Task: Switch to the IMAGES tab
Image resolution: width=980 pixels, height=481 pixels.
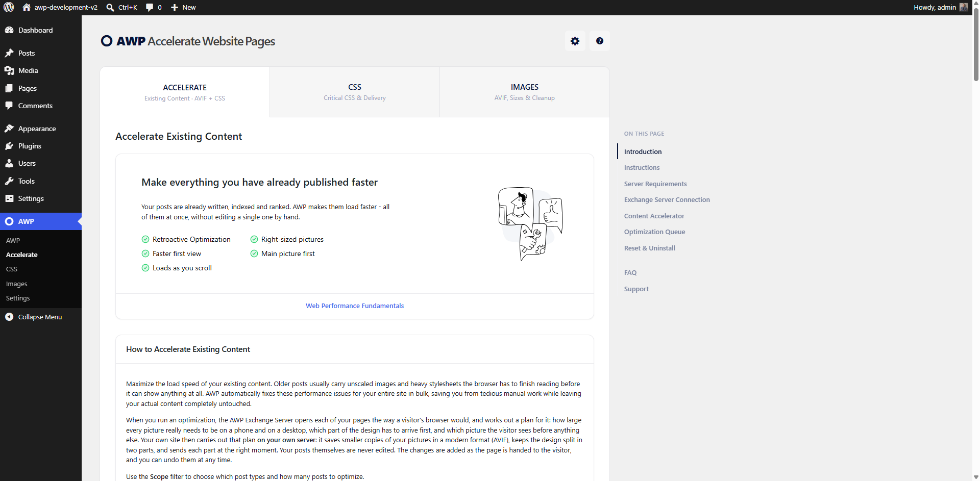Action: [525, 92]
